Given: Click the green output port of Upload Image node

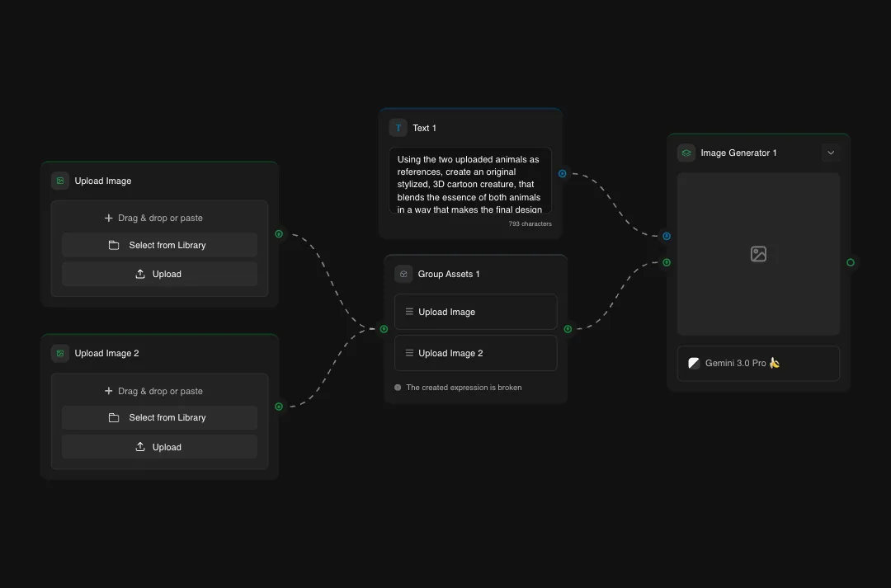Looking at the screenshot, I should point(279,234).
